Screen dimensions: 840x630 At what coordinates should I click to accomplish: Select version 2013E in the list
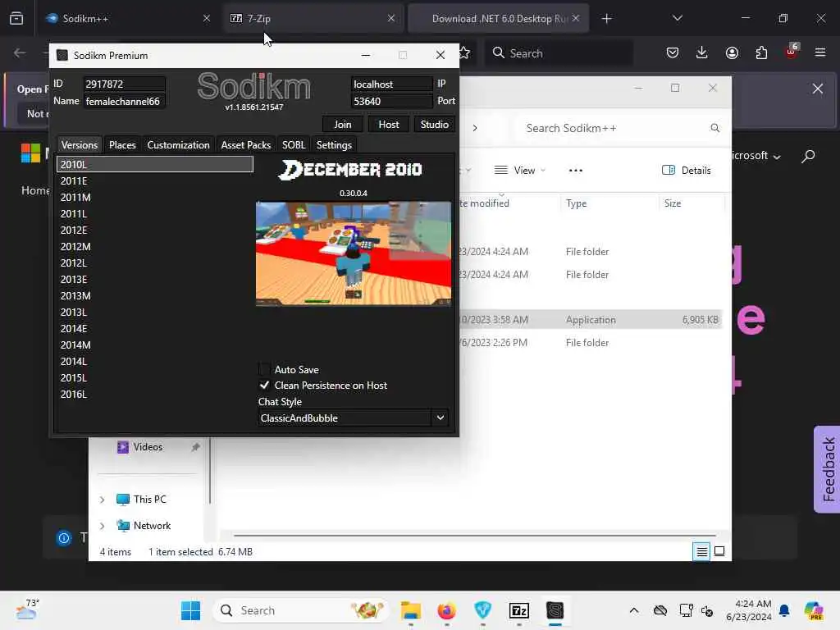(155, 279)
